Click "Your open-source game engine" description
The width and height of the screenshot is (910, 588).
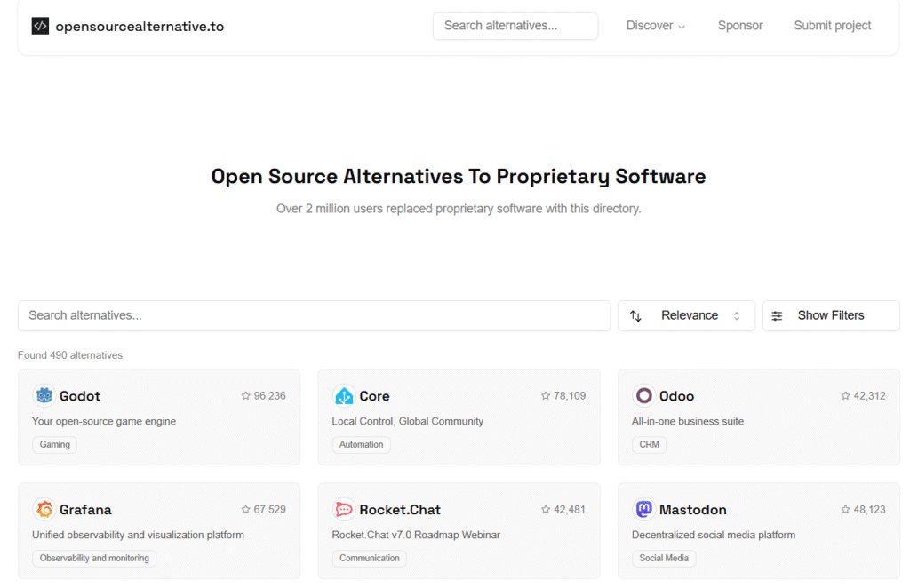pos(104,422)
